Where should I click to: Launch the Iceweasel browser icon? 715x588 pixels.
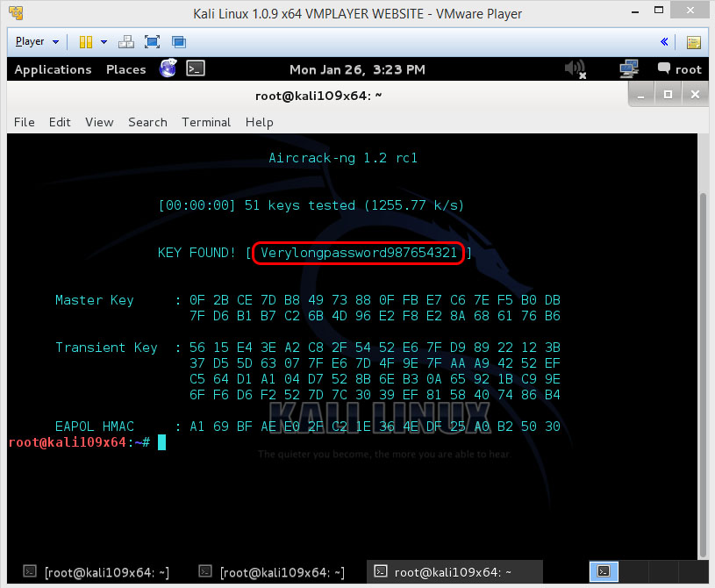tap(168, 68)
